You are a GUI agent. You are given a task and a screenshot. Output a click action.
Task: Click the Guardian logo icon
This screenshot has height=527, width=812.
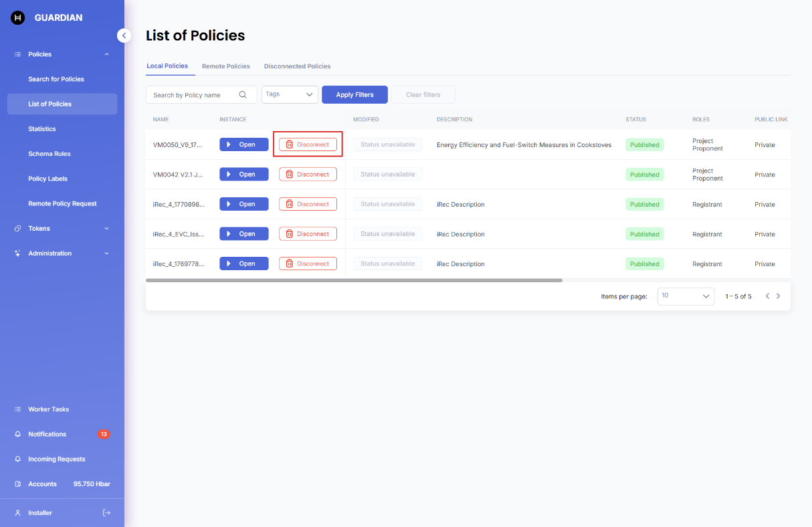(x=17, y=18)
